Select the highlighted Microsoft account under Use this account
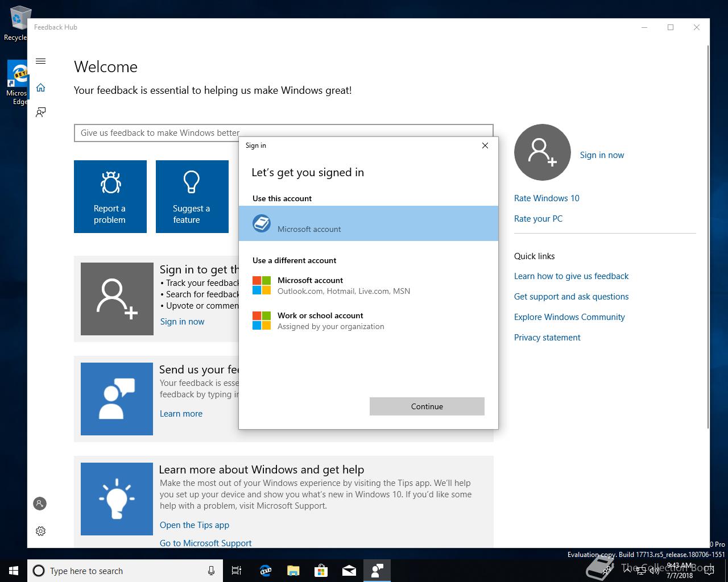Screen dimensions: 728x582 (x=369, y=223)
